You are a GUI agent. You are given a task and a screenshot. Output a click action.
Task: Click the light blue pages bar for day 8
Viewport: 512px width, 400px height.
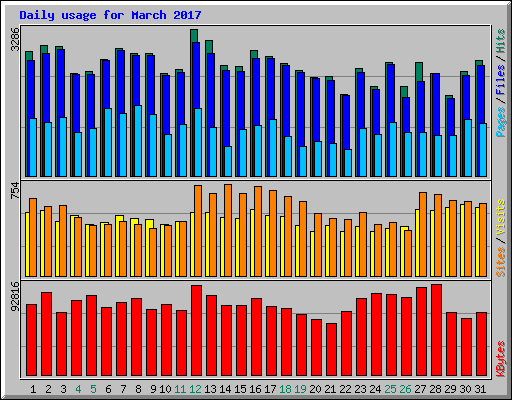(138, 141)
